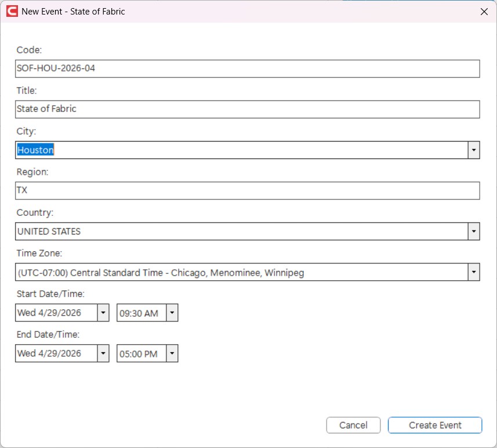Screen dimensions: 497x448
Task: Click the Start Date field Wed 4/29/2026
Action: (56, 313)
